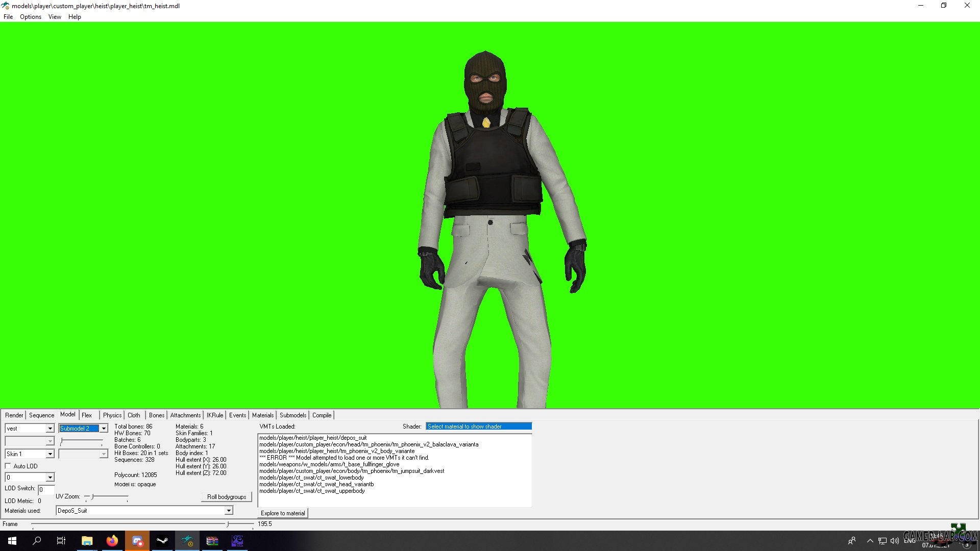Switch to the Bones tab
The image size is (980, 551).
157,415
